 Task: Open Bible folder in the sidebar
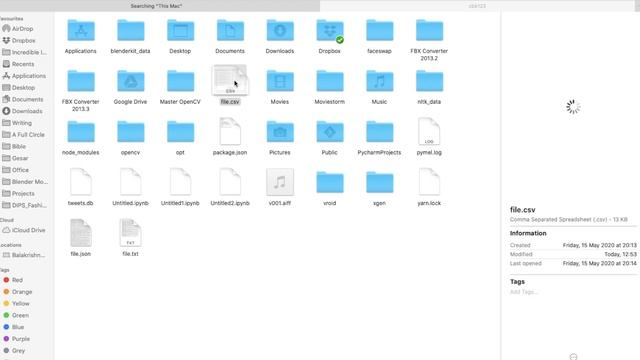tap(14, 147)
